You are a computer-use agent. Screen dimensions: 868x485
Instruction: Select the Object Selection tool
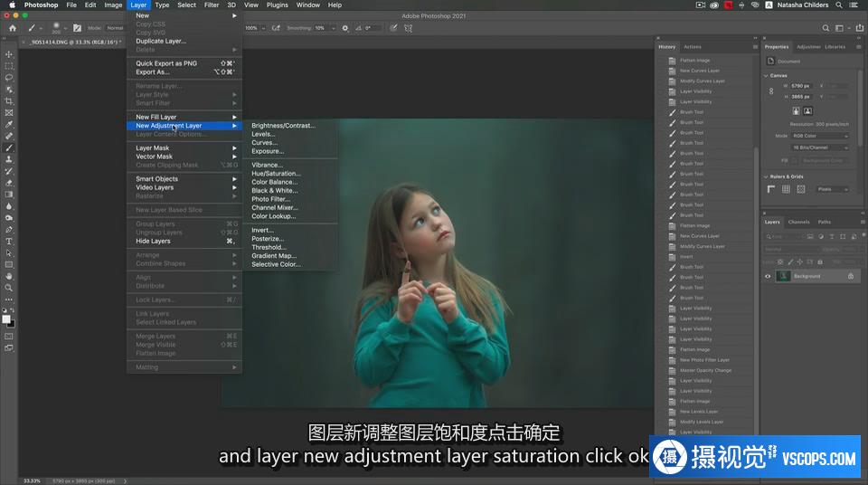[x=9, y=90]
